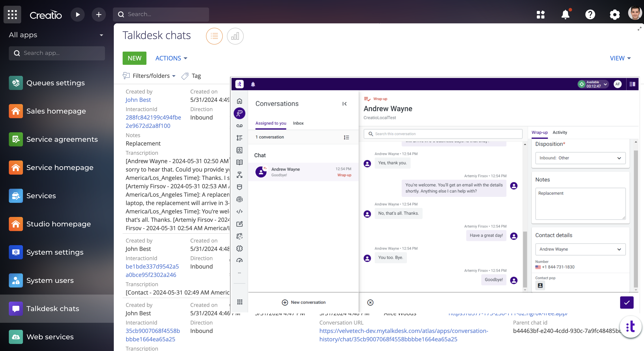Switch to list view icon
This screenshot has height=351, width=644.
pyautogui.click(x=214, y=36)
